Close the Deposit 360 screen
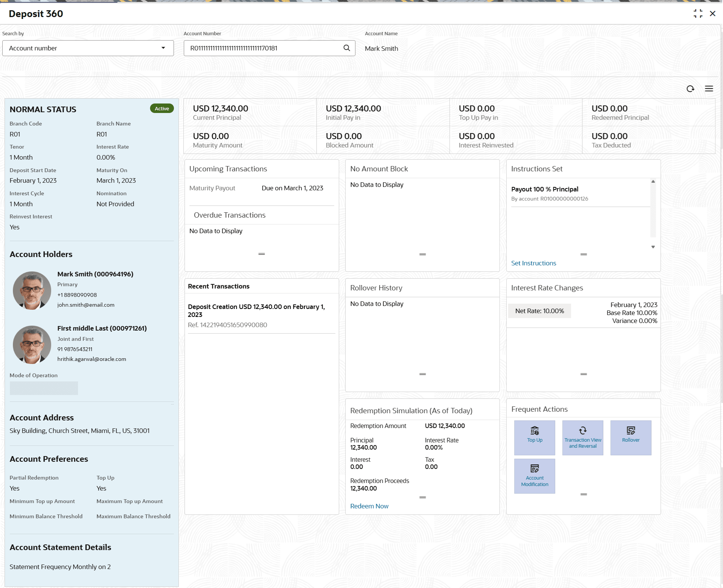 click(712, 14)
